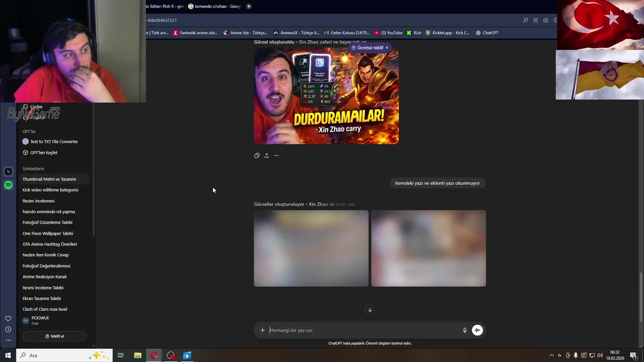Open AnimeciX bookmark
The image size is (644, 362).
coord(296,33)
